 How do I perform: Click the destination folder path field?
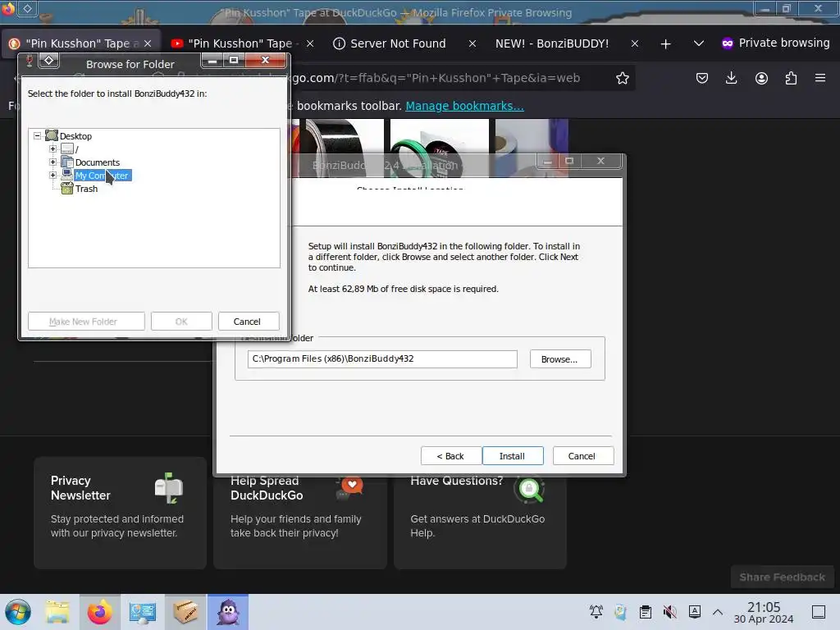click(382, 359)
